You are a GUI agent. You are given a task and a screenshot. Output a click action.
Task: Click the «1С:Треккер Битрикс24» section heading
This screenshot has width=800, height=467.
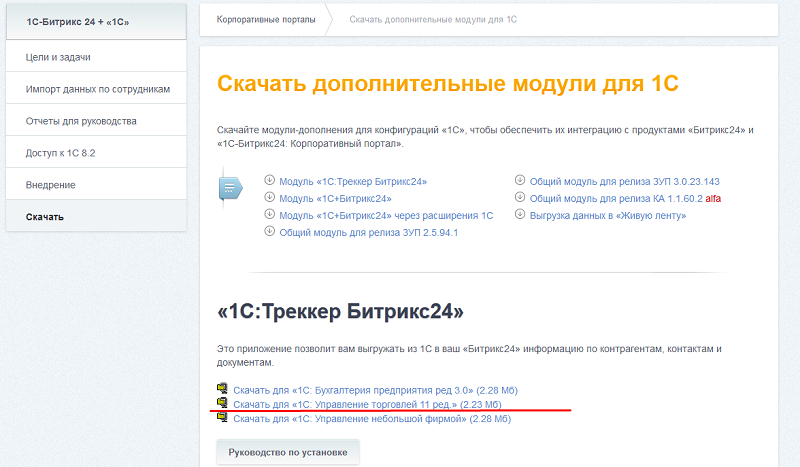340,311
